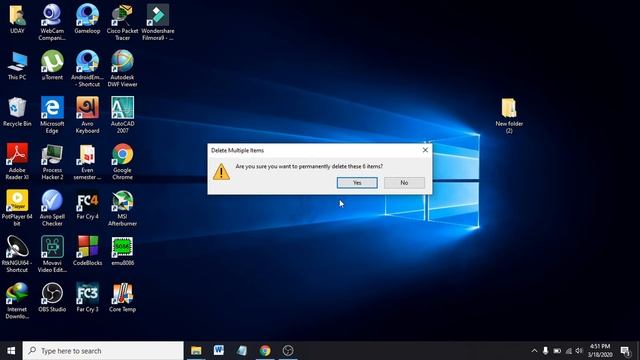The height and width of the screenshot is (360, 640).
Task: Select the Google Chrome desktop icon
Action: [122, 162]
